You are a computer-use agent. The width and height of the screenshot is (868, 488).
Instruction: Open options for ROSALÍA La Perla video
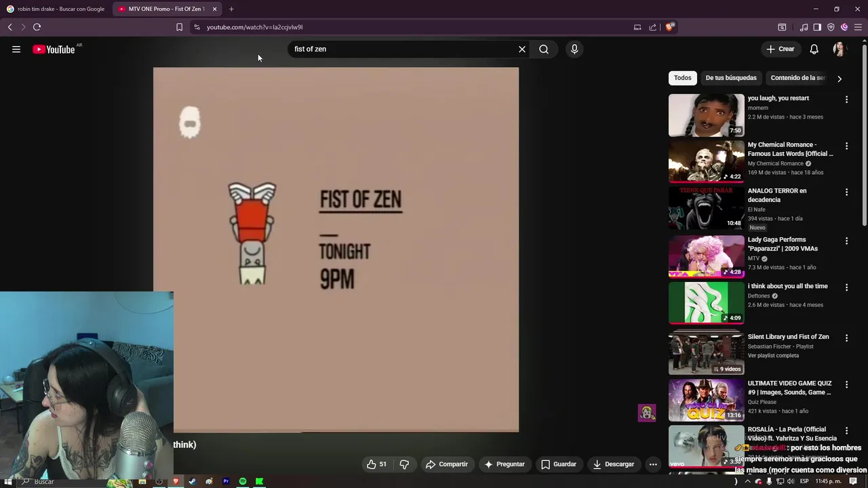(x=846, y=430)
